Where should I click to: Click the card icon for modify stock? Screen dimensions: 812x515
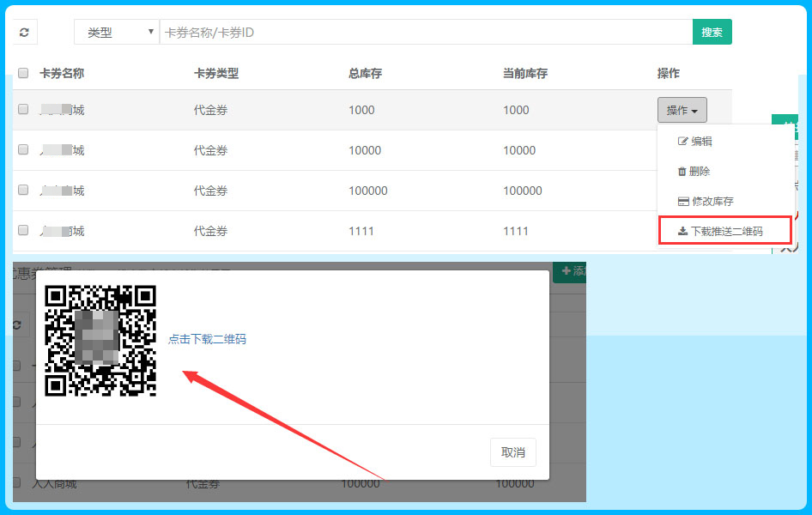point(683,202)
